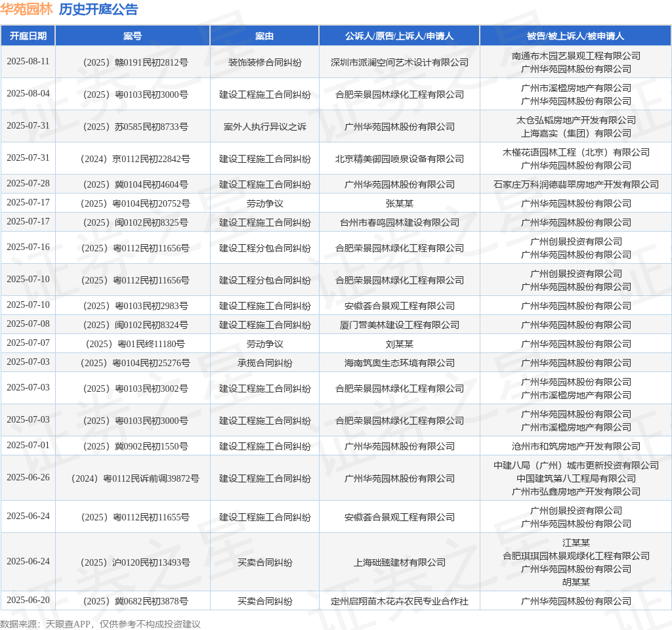Click case number 沪0120民初13493号

(135, 562)
